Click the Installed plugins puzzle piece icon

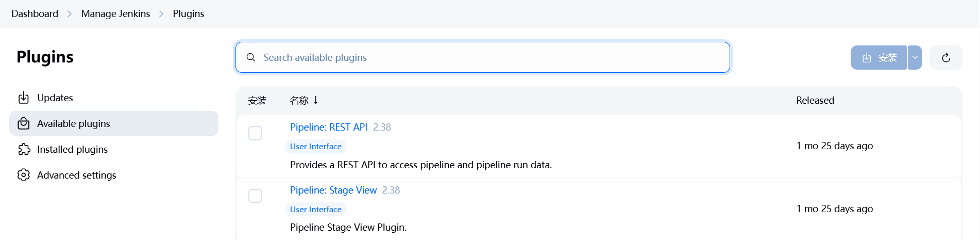24,149
